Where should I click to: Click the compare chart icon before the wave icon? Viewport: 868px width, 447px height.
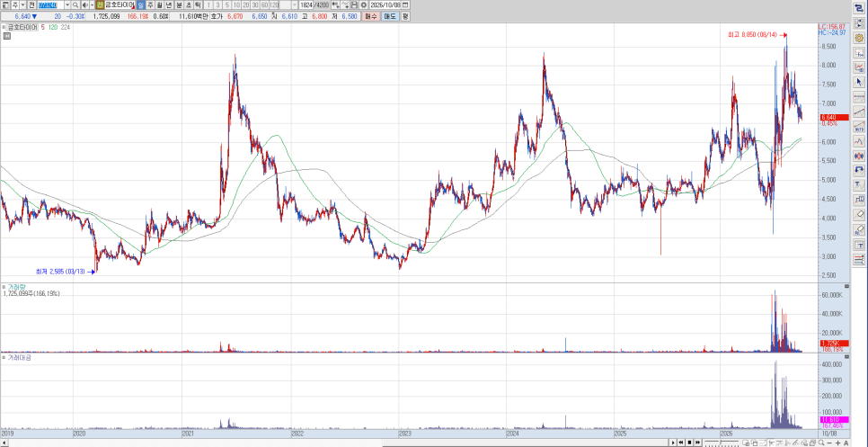pyautogui.click(x=335, y=4)
